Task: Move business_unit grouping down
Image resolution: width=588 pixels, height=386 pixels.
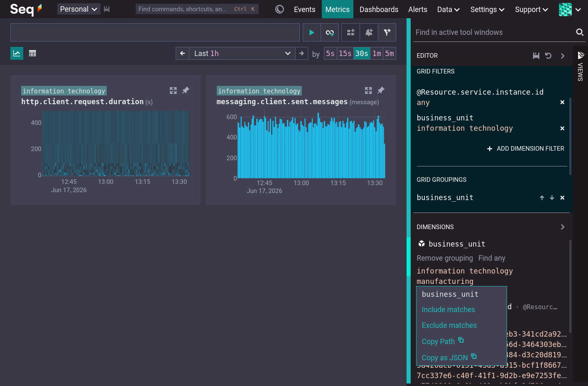Action: coord(552,198)
